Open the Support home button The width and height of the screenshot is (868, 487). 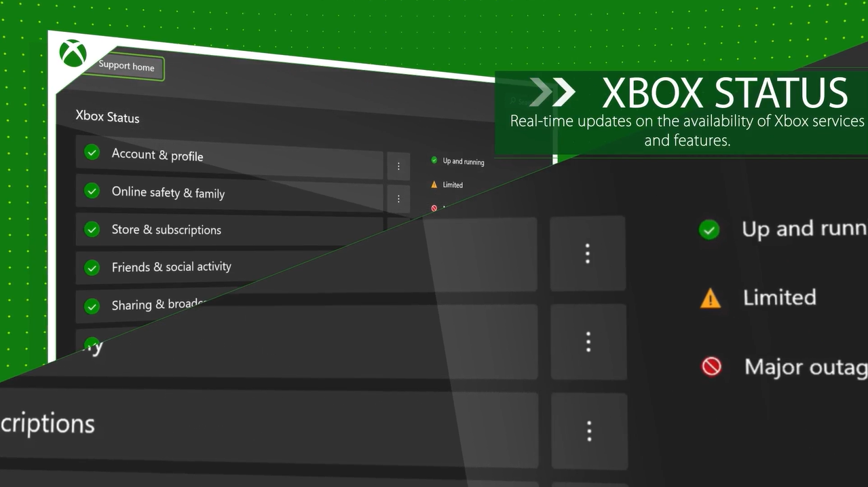click(126, 67)
